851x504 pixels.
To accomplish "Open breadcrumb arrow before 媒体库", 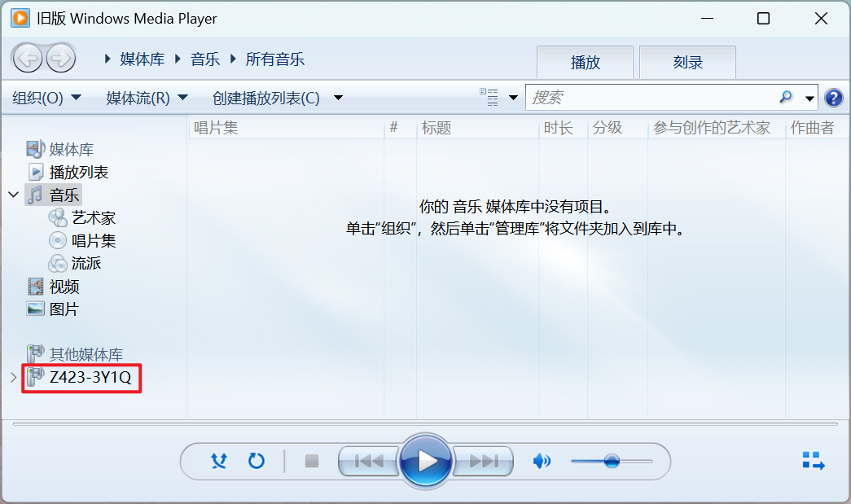I will (107, 59).
